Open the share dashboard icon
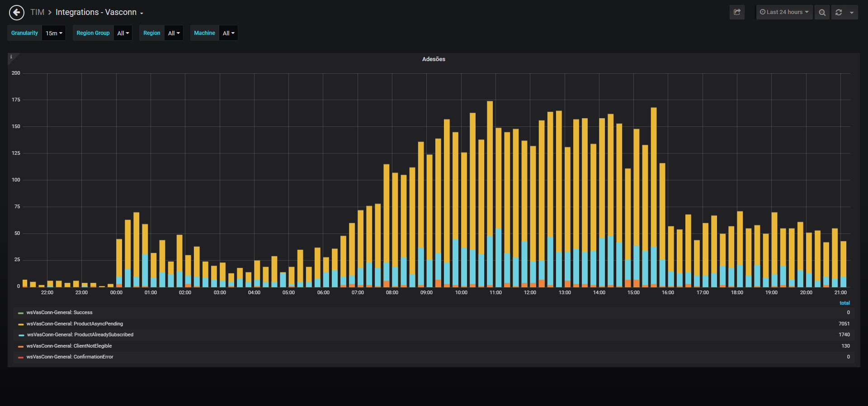Screen dimensions: 868x406 [x=737, y=12]
